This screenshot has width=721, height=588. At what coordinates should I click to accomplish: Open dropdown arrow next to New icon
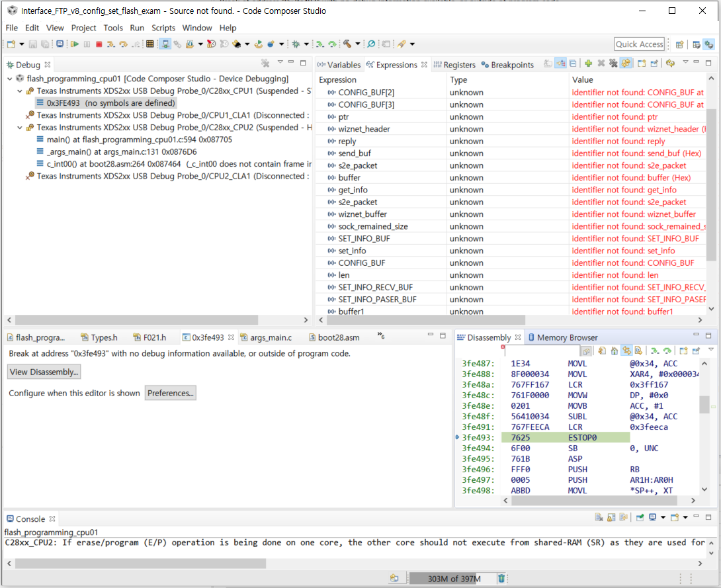click(x=22, y=44)
